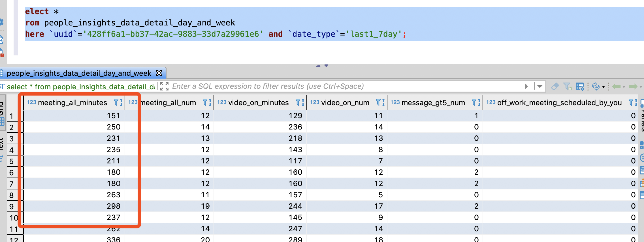
Task: Click filter funnel on meeting_all_minutes column
Action: pyautogui.click(x=116, y=102)
